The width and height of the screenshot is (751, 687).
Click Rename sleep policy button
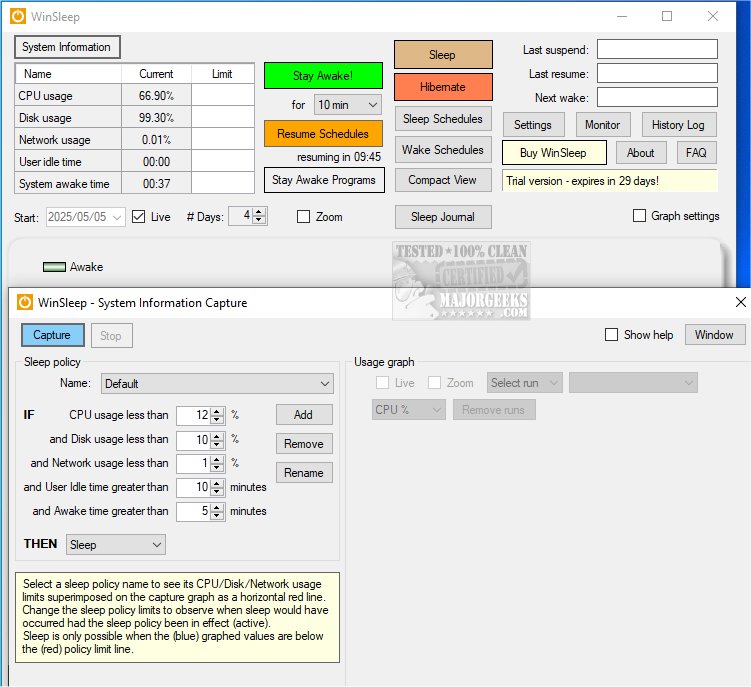pyautogui.click(x=304, y=473)
